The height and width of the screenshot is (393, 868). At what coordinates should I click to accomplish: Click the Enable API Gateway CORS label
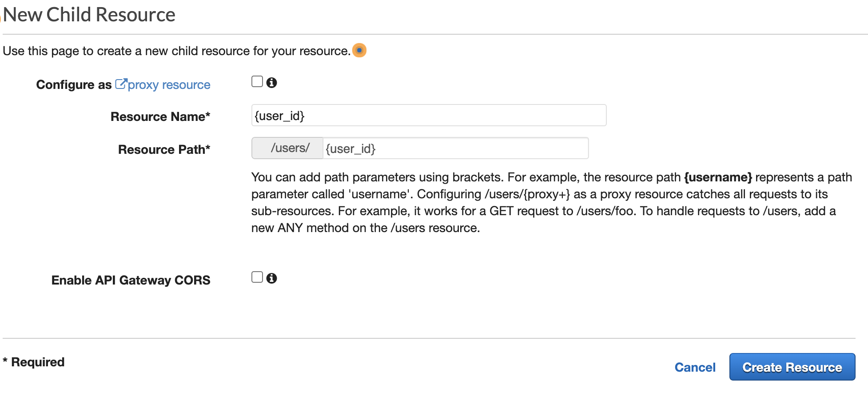131,280
